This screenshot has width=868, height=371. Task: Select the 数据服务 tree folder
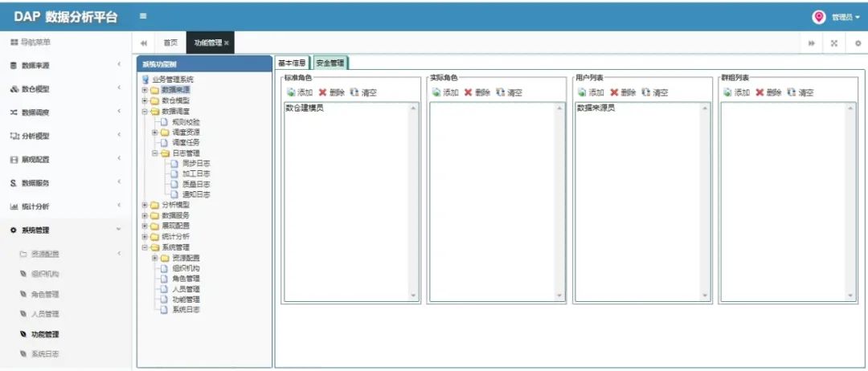[175, 215]
